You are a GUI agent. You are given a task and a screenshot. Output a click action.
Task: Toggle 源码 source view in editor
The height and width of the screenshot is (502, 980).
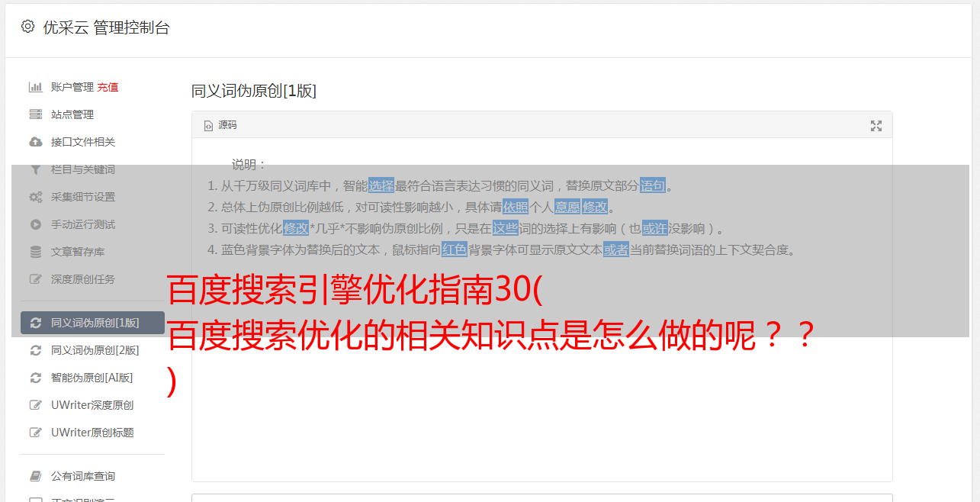[x=221, y=125]
